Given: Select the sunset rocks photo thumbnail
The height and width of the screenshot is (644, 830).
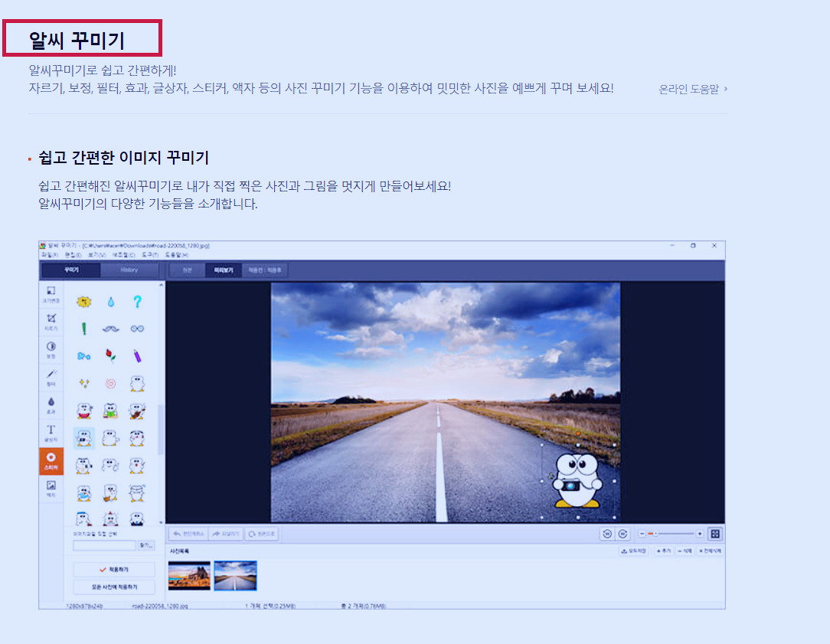Looking at the screenshot, I should tap(189, 576).
